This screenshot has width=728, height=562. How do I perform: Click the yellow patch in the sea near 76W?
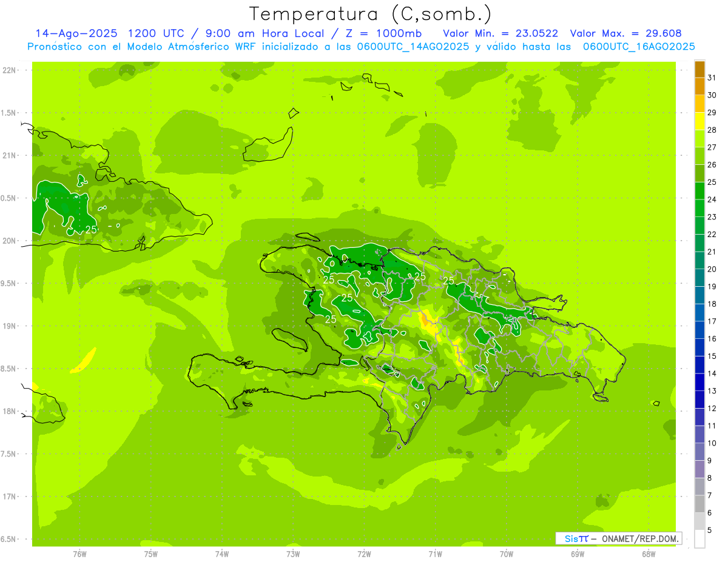(x=84, y=361)
